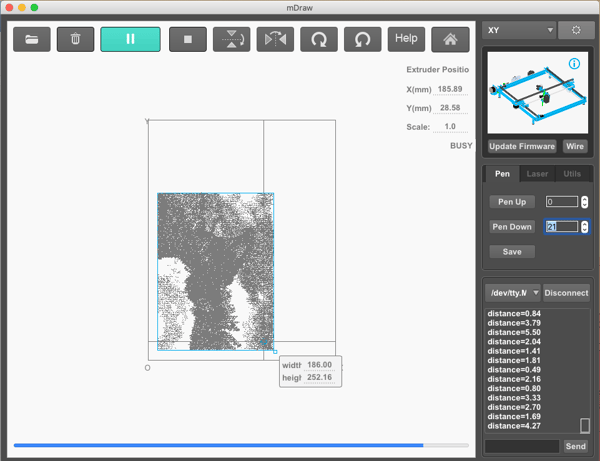Send the serial command

pyautogui.click(x=576, y=446)
